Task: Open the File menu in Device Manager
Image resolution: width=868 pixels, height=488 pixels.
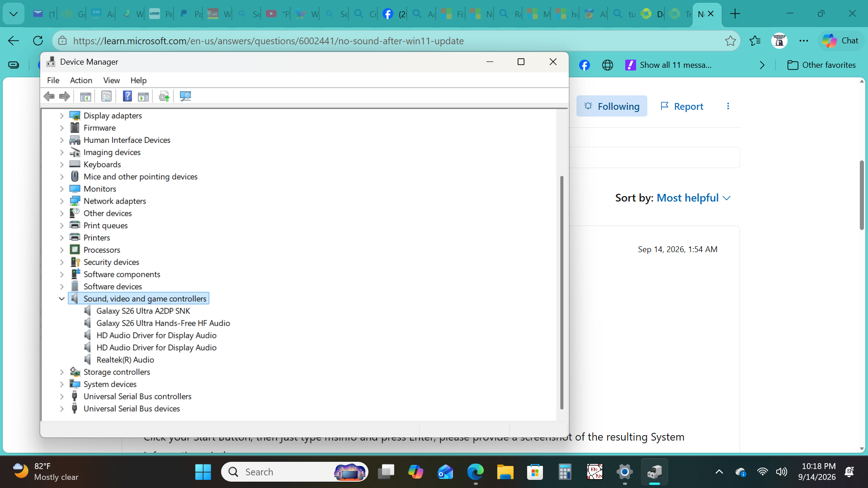Action: coord(53,80)
